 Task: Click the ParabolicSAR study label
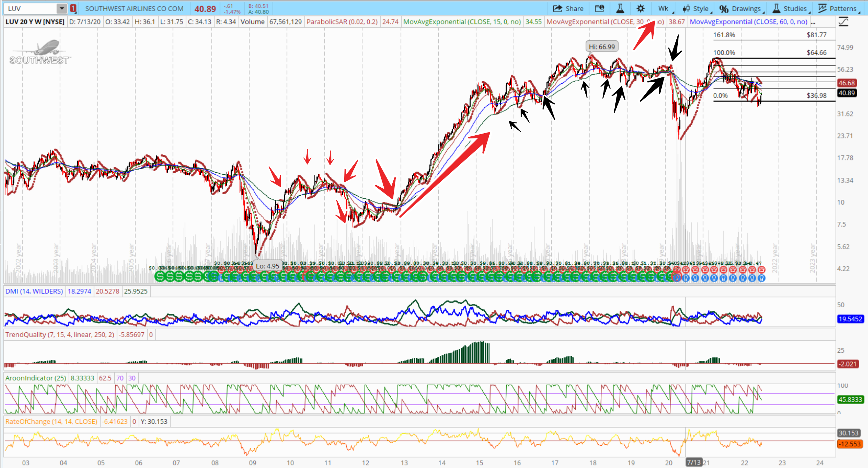coord(341,22)
